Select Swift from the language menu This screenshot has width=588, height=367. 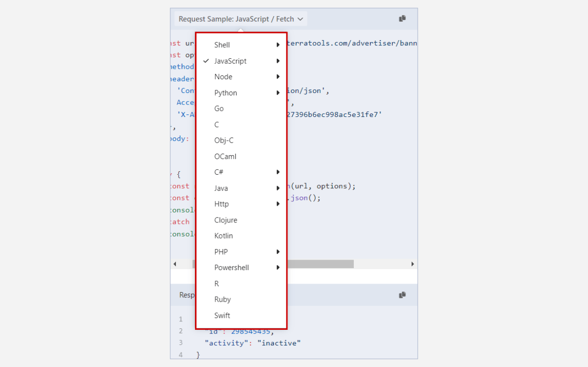tap(222, 315)
